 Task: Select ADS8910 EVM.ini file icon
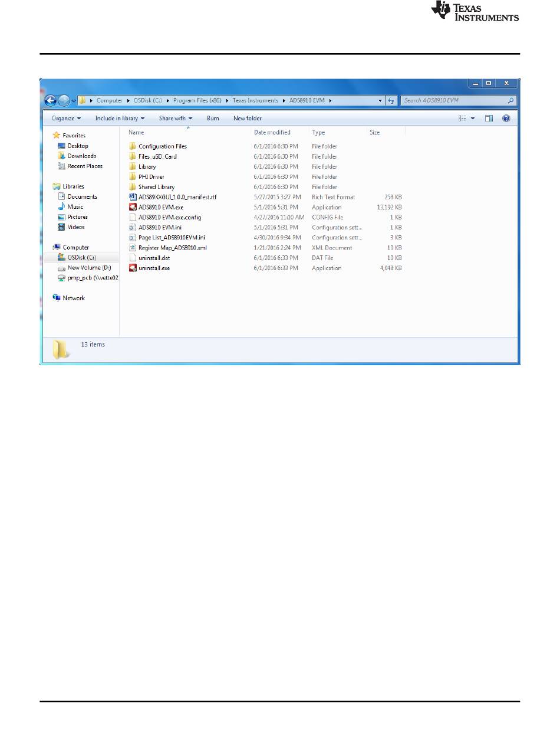(133, 228)
